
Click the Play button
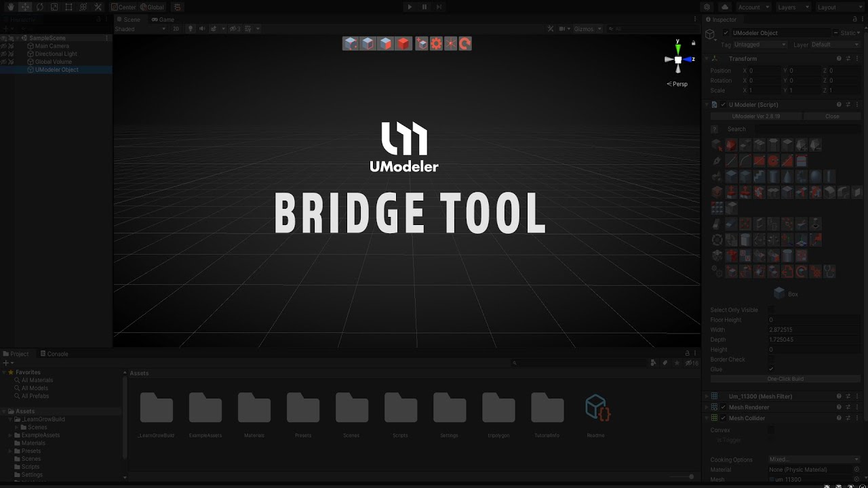(409, 7)
